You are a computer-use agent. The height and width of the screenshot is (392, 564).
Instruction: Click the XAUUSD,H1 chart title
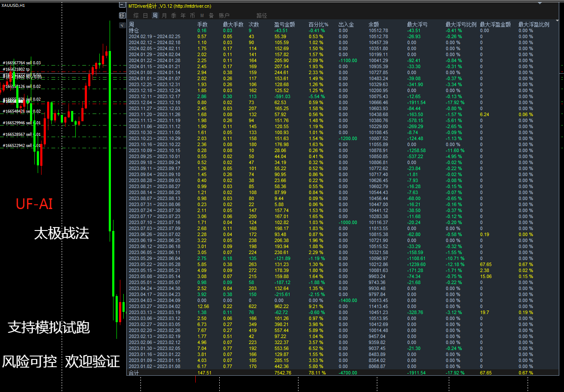pyautogui.click(x=13, y=5)
